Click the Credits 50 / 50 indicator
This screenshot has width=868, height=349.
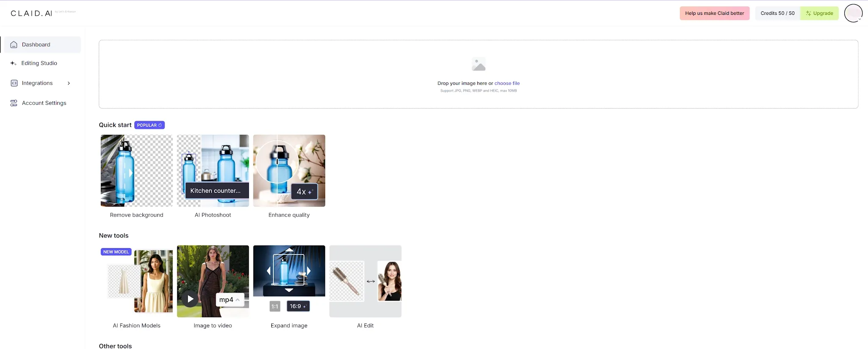click(777, 13)
